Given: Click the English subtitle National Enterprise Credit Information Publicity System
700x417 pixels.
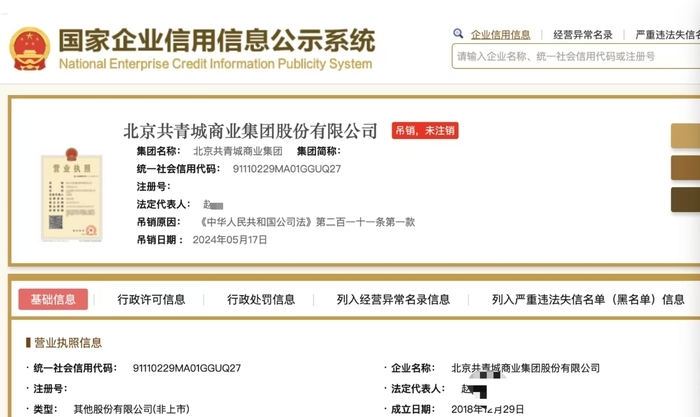Looking at the screenshot, I should point(216,64).
